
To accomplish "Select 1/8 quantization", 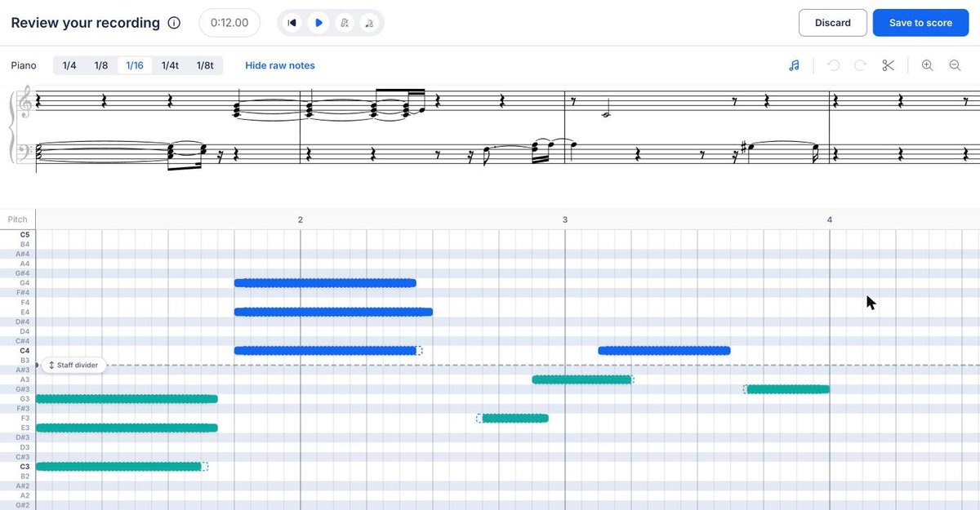I will [101, 65].
